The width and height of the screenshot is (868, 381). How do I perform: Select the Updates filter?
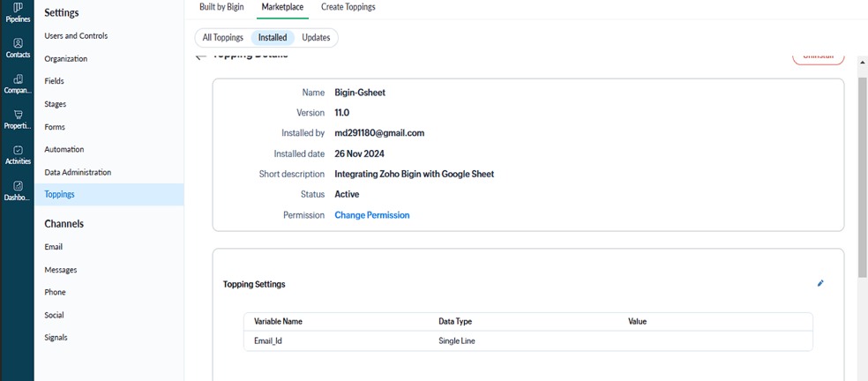coord(316,38)
